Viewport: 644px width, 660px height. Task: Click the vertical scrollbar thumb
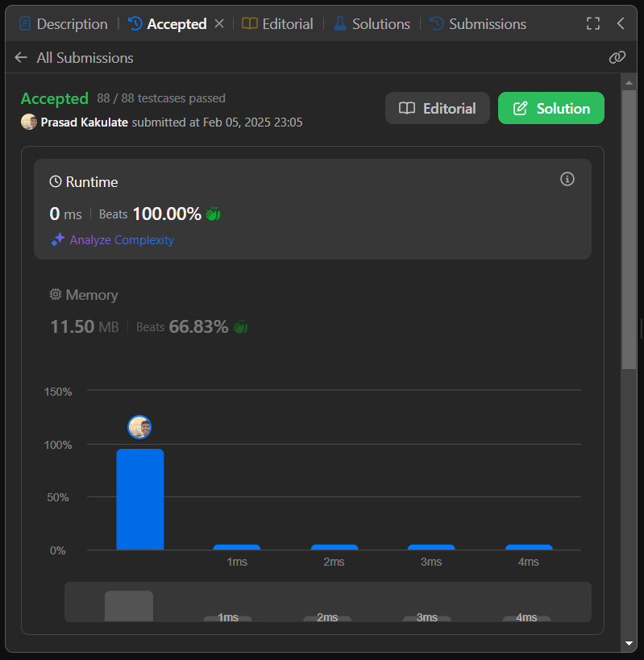pyautogui.click(x=629, y=230)
